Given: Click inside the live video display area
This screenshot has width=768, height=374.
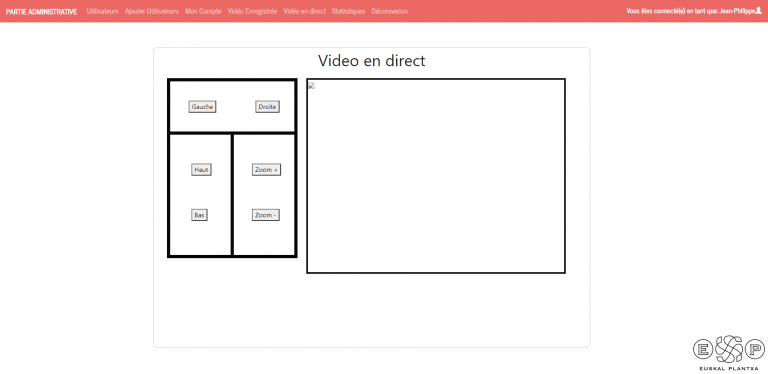Looking at the screenshot, I should (436, 176).
